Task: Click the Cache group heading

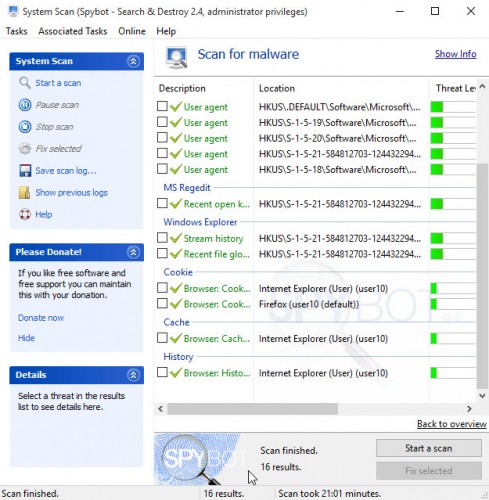Action: tap(176, 322)
